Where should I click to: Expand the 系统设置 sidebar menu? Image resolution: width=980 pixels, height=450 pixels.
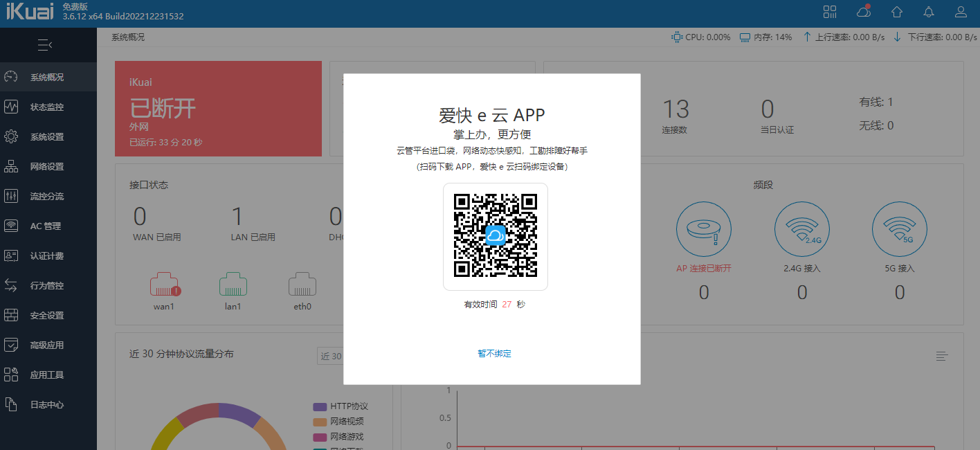[x=48, y=137]
